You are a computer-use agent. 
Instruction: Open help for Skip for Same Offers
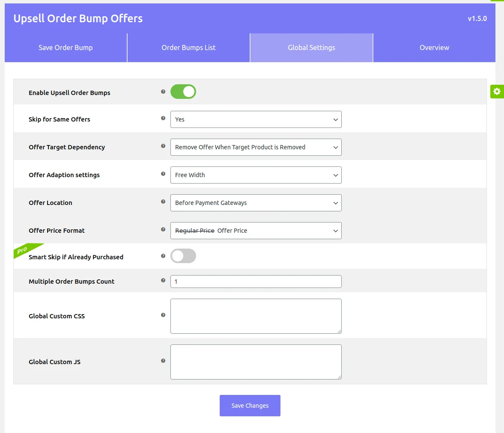[163, 118]
